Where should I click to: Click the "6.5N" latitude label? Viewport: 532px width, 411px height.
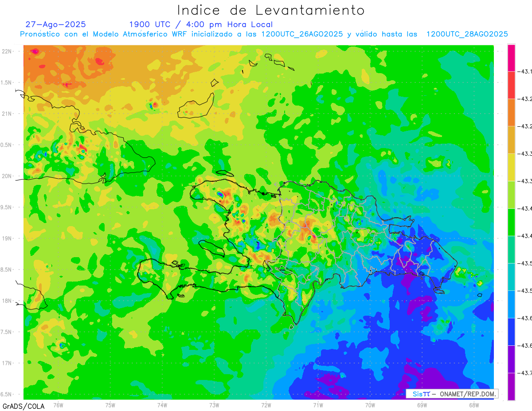(x=7, y=394)
